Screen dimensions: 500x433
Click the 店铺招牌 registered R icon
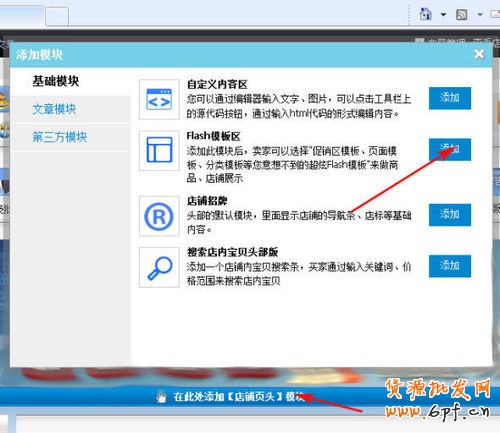pos(159,216)
